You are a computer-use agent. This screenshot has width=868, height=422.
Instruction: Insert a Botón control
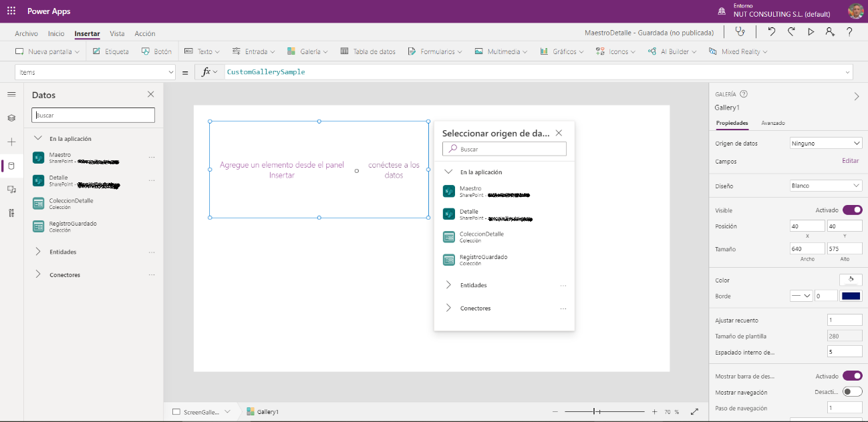point(156,51)
